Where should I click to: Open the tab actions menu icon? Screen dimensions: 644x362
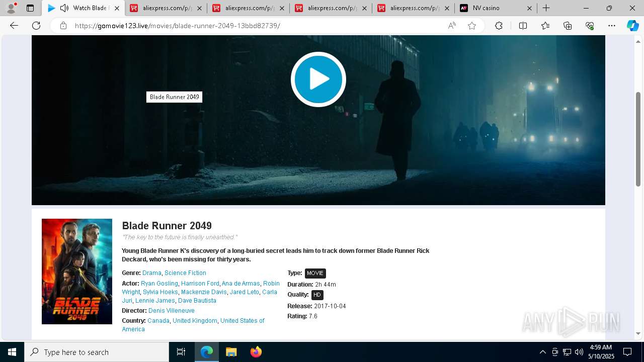point(30,8)
